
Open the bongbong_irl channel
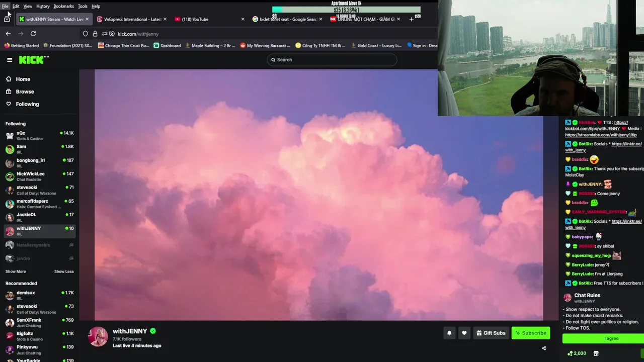[x=39, y=162]
